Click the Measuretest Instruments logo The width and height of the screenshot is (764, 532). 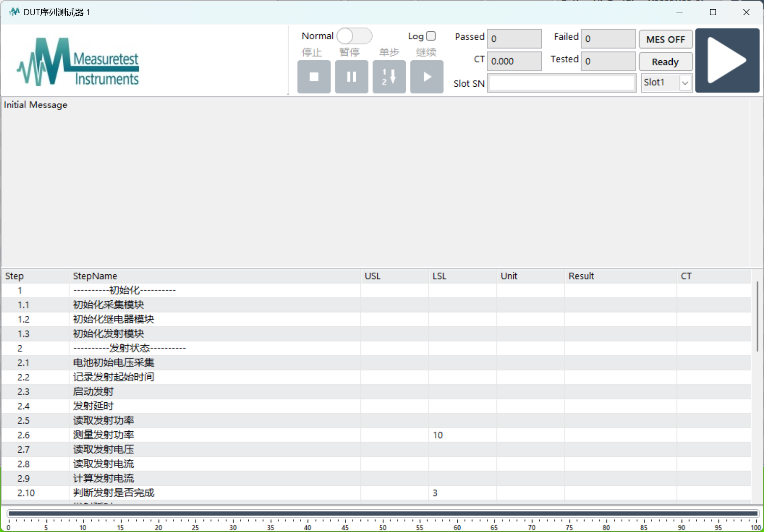(x=78, y=62)
